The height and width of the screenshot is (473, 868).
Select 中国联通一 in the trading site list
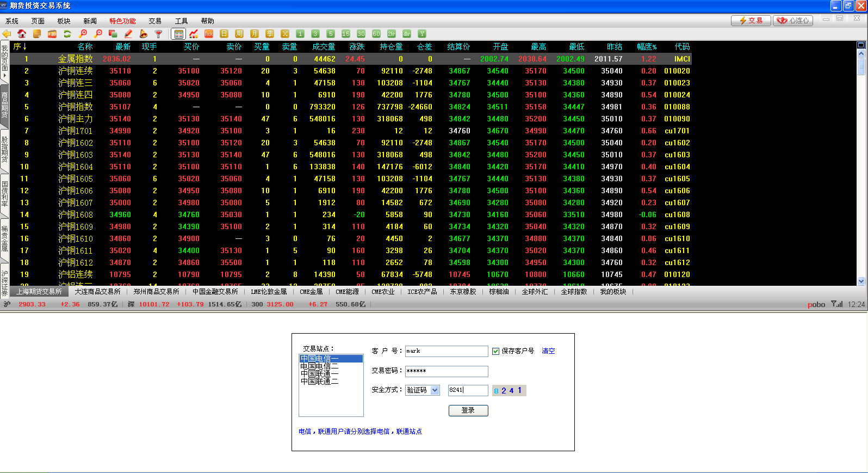(319, 374)
